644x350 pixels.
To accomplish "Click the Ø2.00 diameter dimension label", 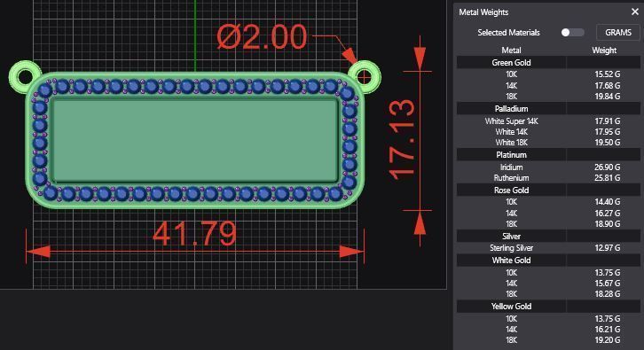I will [x=262, y=37].
